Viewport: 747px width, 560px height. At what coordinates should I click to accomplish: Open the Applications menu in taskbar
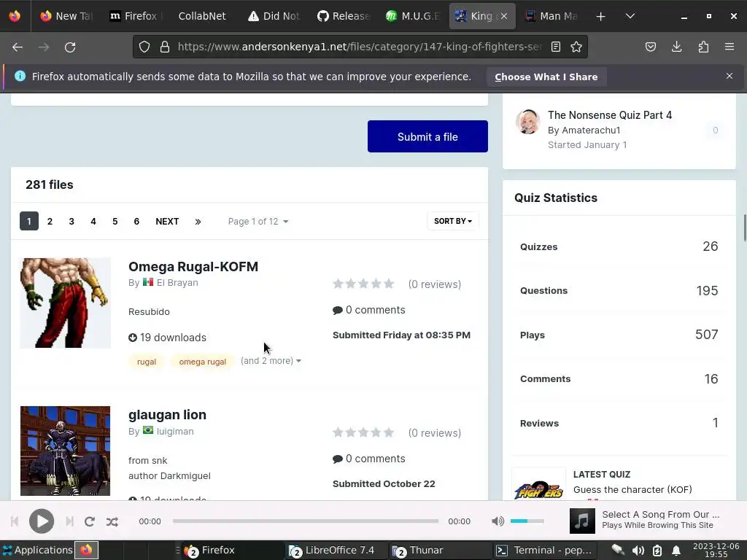point(37,550)
